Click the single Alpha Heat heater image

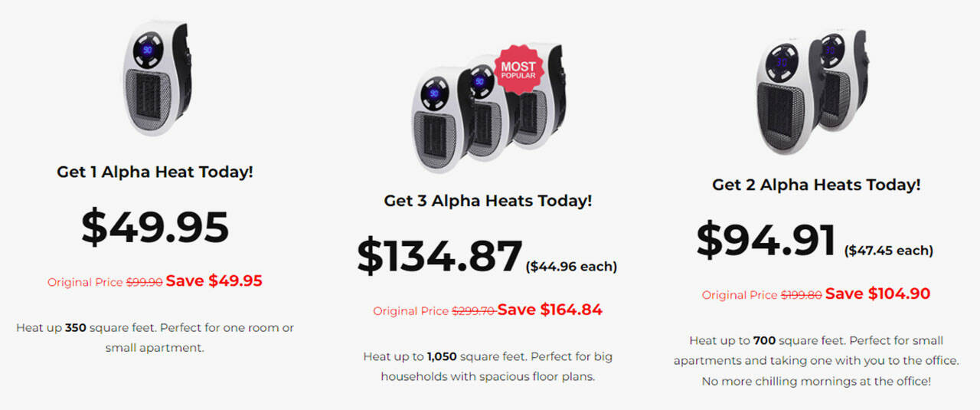(155, 79)
